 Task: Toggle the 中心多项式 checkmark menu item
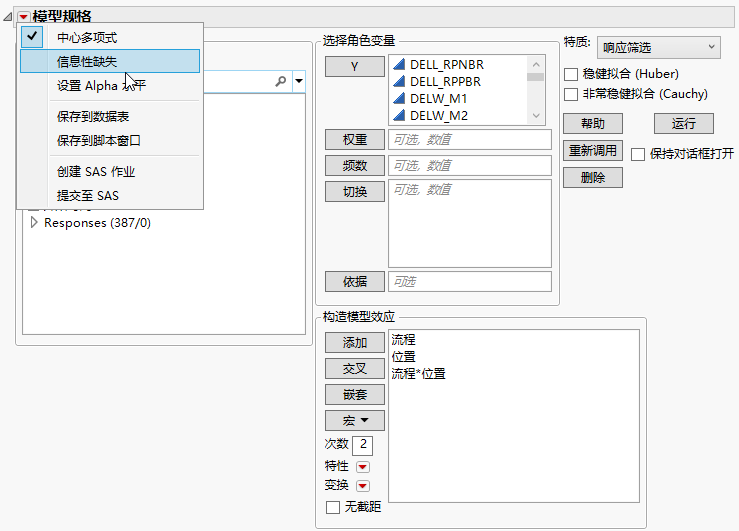point(111,37)
